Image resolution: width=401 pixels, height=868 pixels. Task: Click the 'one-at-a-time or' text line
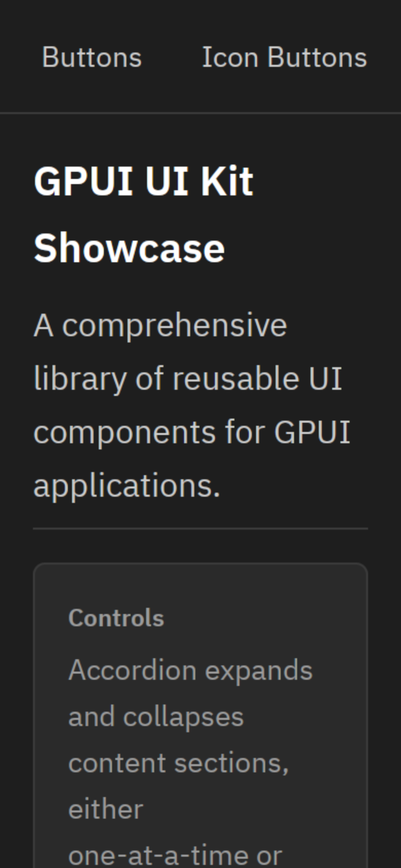[175, 855]
